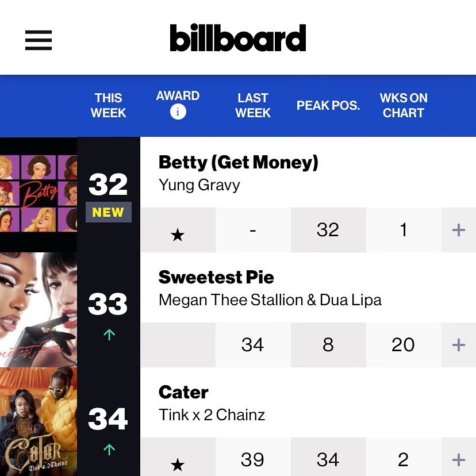Image resolution: width=476 pixels, height=476 pixels.
Task: Click the Yung Gravy artist name
Action: (x=199, y=185)
